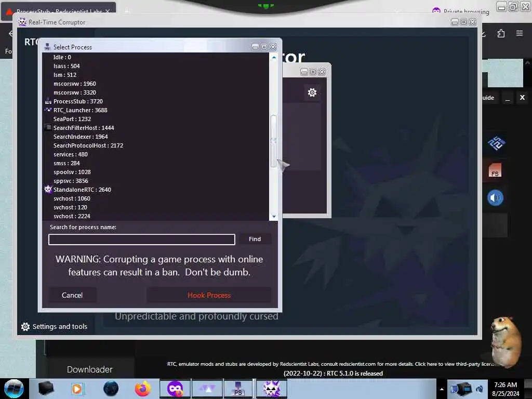Open Windows Start orb
532x399 pixels.
click(14, 389)
